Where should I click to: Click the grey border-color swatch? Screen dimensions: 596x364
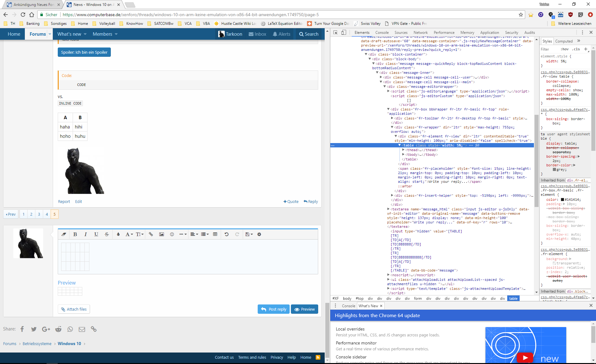554,169
